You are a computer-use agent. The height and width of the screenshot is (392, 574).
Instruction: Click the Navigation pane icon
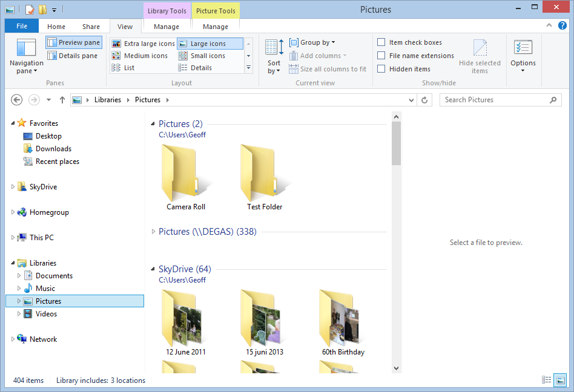tap(26, 48)
